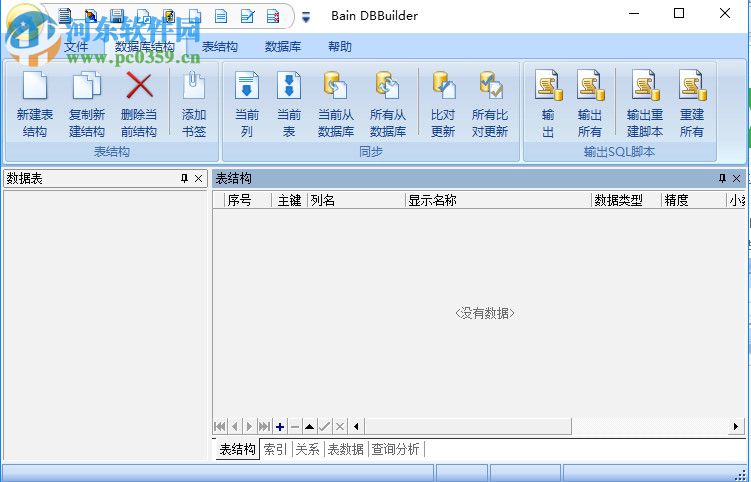751x482 pixels.
Task: Go to next record in navigator
Action: point(250,426)
